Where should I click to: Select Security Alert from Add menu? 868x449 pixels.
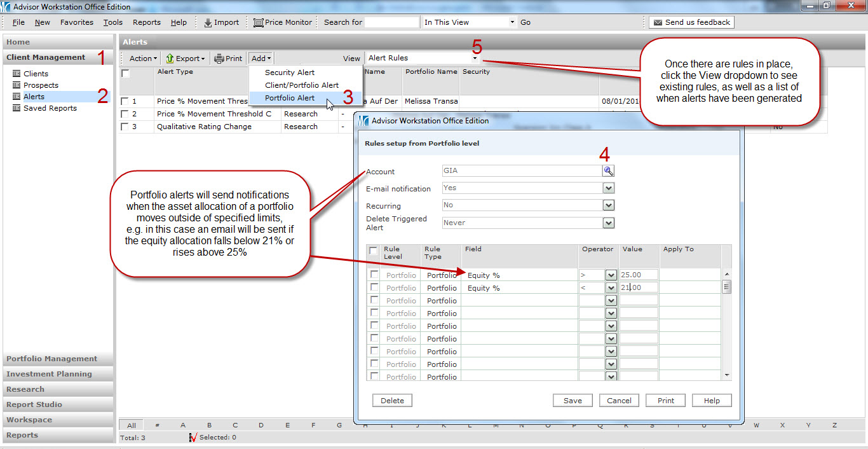click(x=290, y=73)
